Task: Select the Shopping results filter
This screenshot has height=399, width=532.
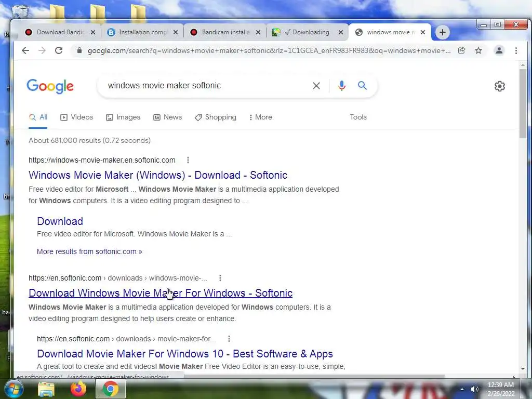Action: pyautogui.click(x=216, y=117)
